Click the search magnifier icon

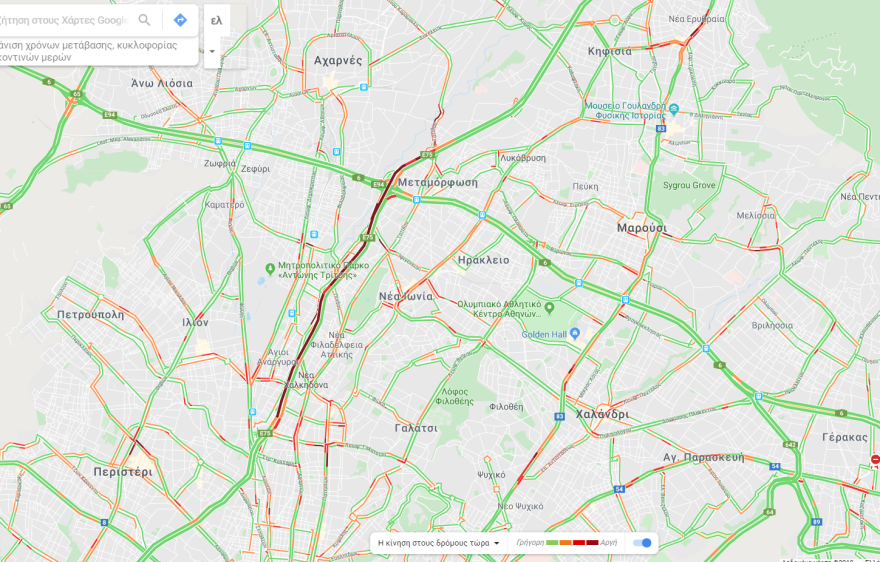pyautogui.click(x=144, y=20)
